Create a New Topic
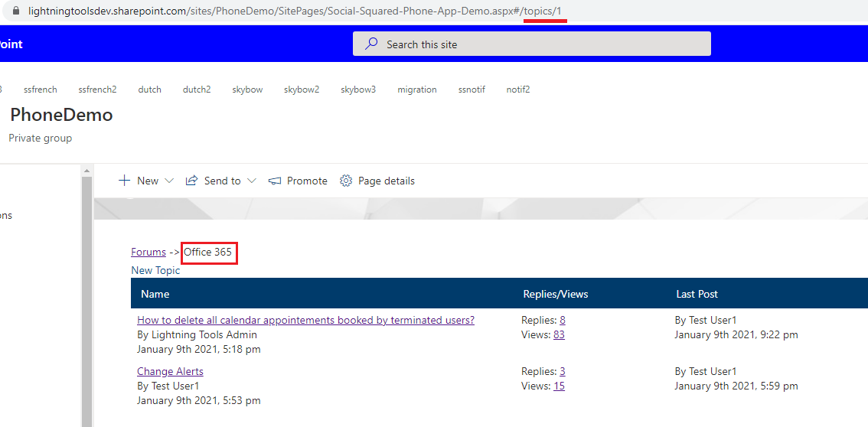The height and width of the screenshot is (427, 868). 155,270
